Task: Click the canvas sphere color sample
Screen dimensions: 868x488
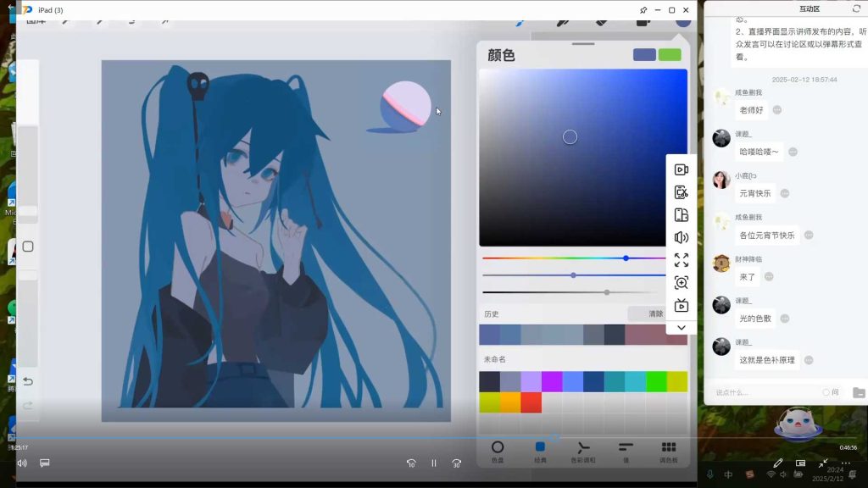Action: (x=406, y=106)
